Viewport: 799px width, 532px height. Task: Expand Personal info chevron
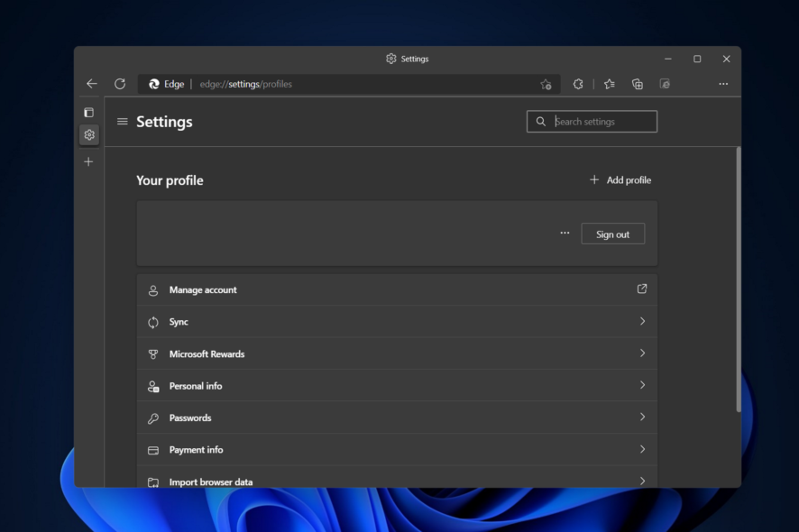(x=642, y=385)
